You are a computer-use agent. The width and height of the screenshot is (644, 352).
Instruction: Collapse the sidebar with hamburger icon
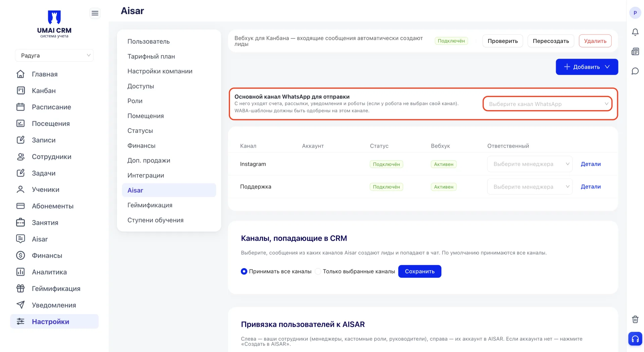click(95, 13)
